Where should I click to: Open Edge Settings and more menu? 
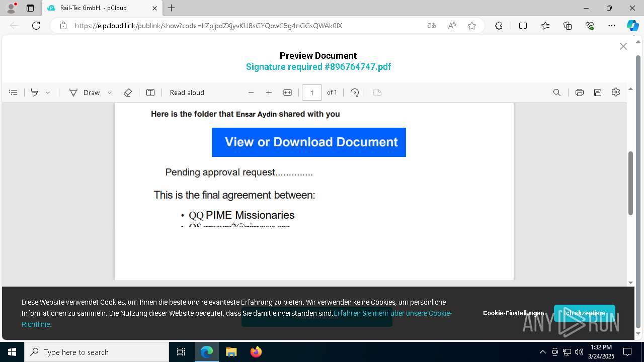(x=612, y=26)
